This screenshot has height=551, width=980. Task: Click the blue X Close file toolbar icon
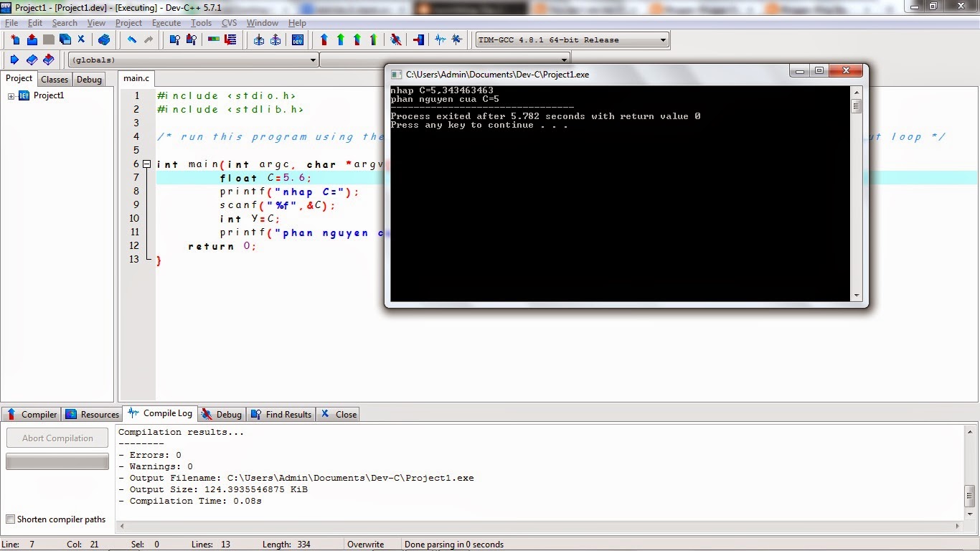pyautogui.click(x=81, y=40)
